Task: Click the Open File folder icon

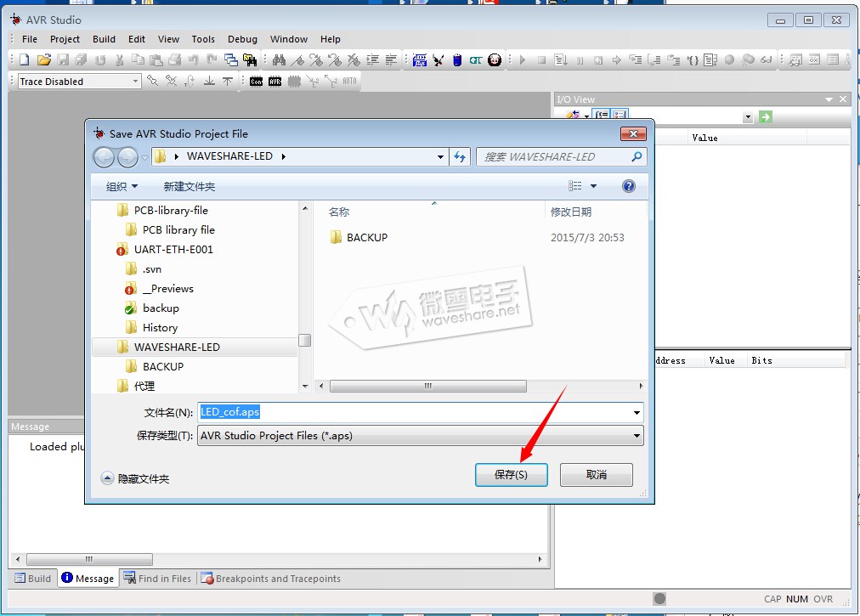Action: (x=43, y=59)
